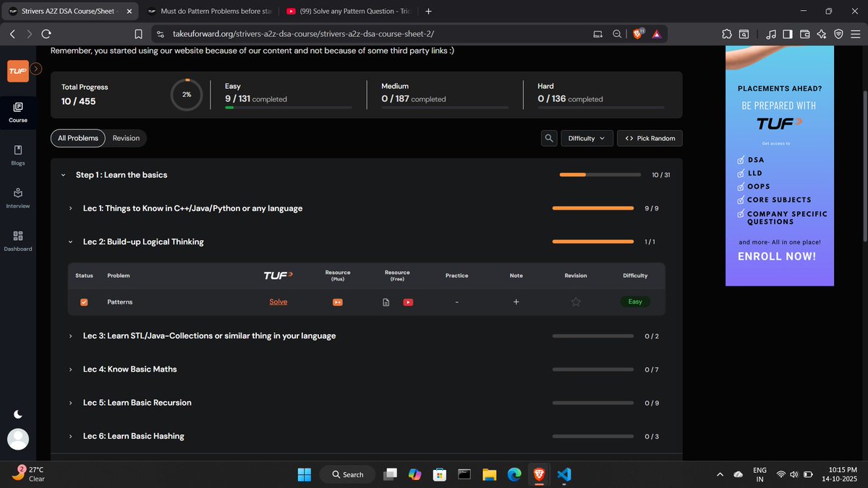Screen dimensions: 868x488
Task: Open the browser extensions puzzle icon
Action: coord(726,33)
